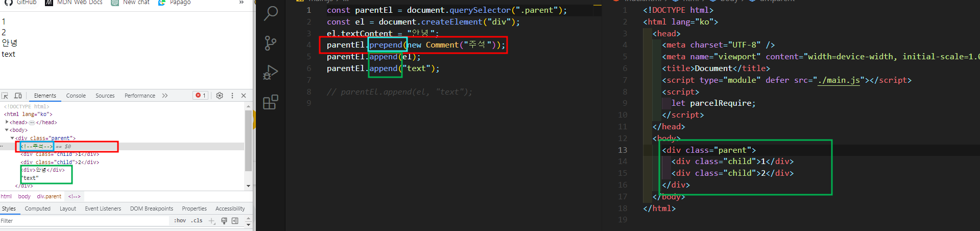Click the body breadcrumb
The height and width of the screenshot is (231, 980).
24,196
